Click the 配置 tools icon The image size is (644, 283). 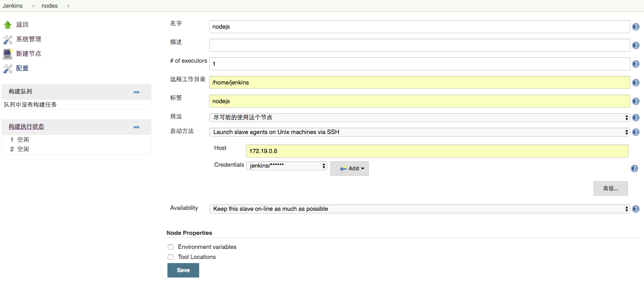pyautogui.click(x=8, y=68)
